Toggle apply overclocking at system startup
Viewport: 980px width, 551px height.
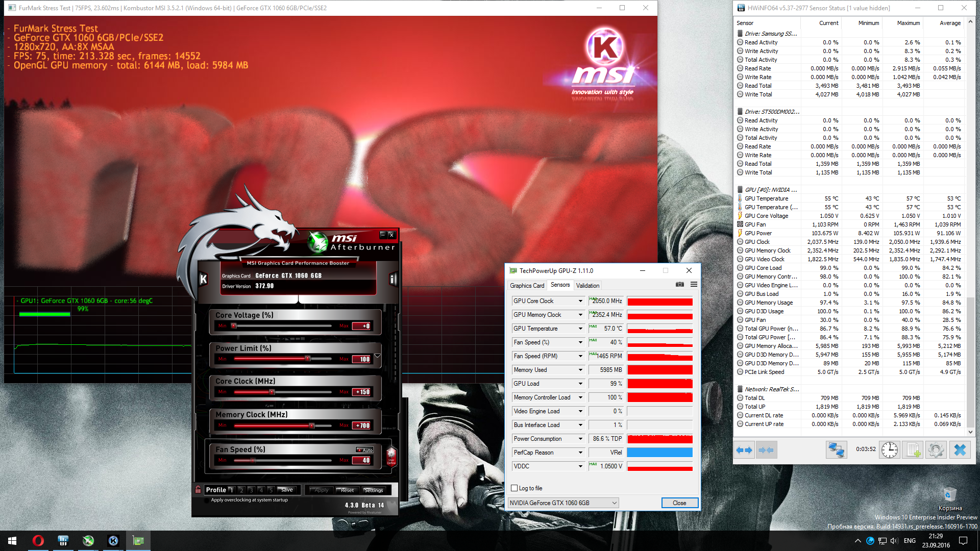(207, 500)
